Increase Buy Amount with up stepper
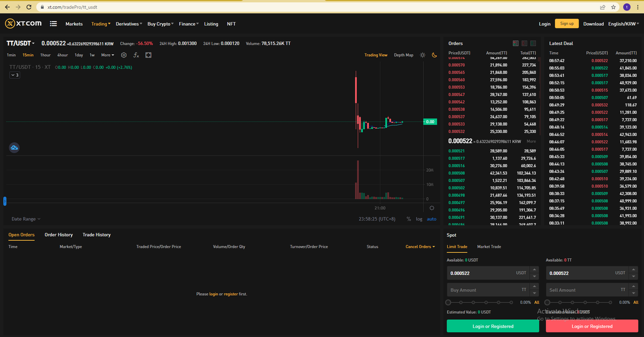 tap(535, 287)
